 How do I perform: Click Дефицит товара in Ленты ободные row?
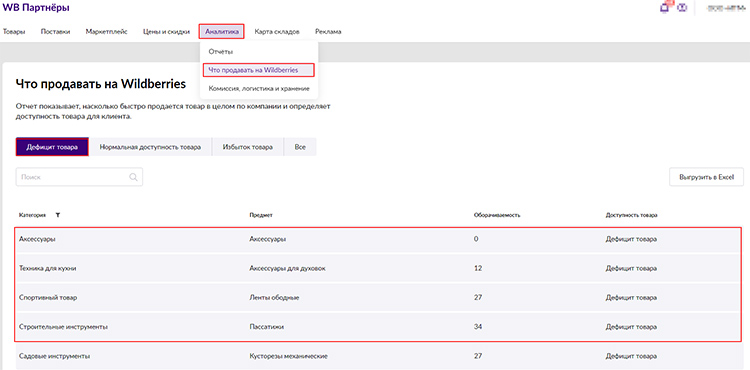click(631, 297)
